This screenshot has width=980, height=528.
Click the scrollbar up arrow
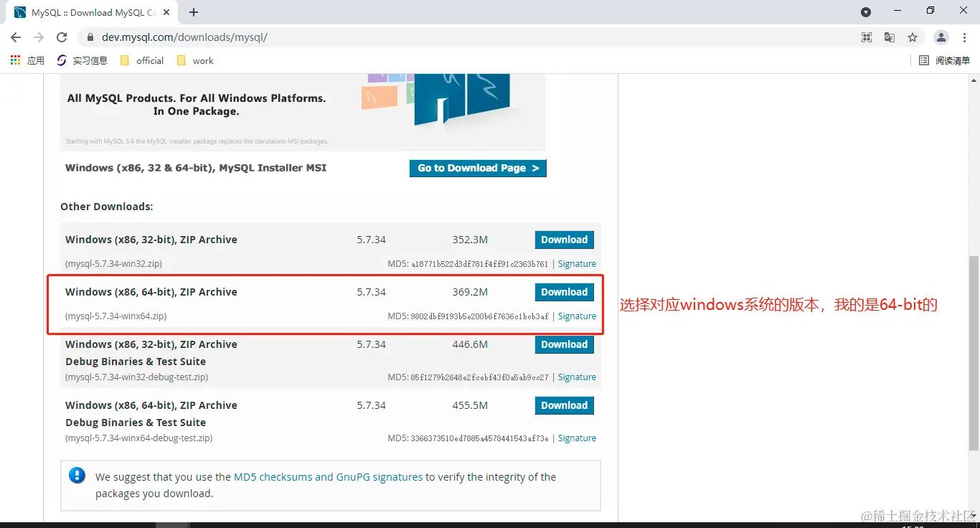click(974, 79)
